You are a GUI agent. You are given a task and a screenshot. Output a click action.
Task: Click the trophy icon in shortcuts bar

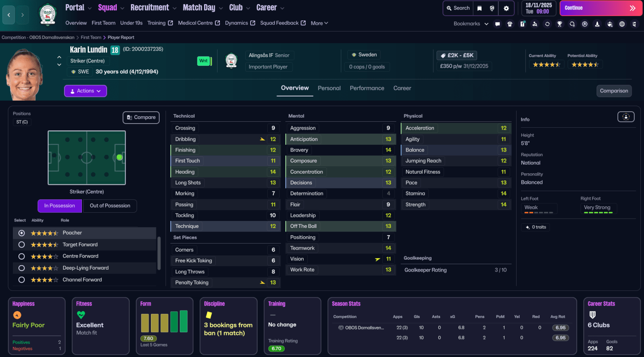click(559, 24)
